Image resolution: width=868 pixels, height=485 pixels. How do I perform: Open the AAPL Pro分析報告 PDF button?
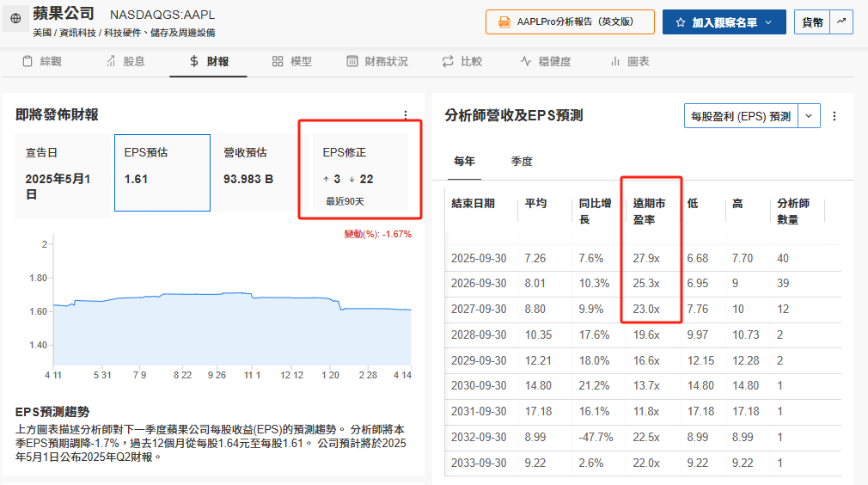tap(570, 22)
